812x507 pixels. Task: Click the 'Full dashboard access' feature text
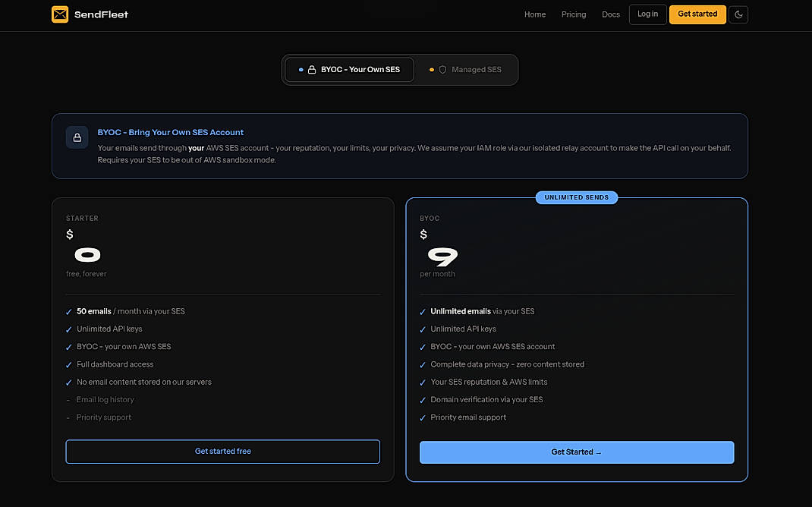pyautogui.click(x=115, y=364)
